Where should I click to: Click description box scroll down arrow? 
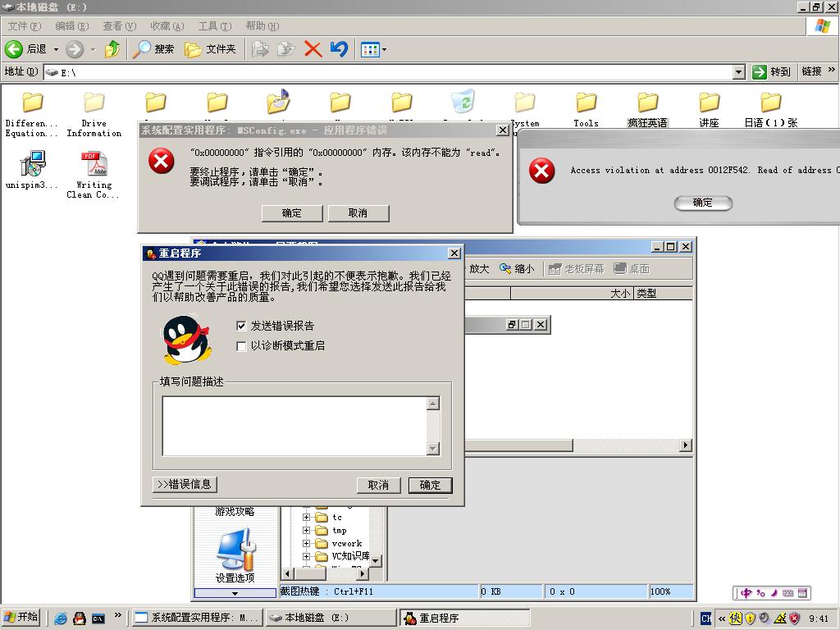(x=433, y=449)
